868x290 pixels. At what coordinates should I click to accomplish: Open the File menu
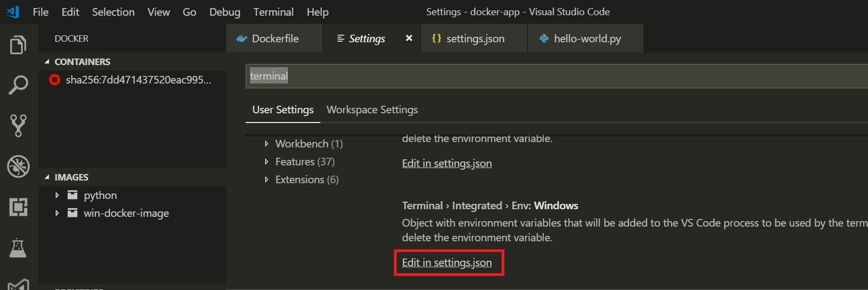41,12
